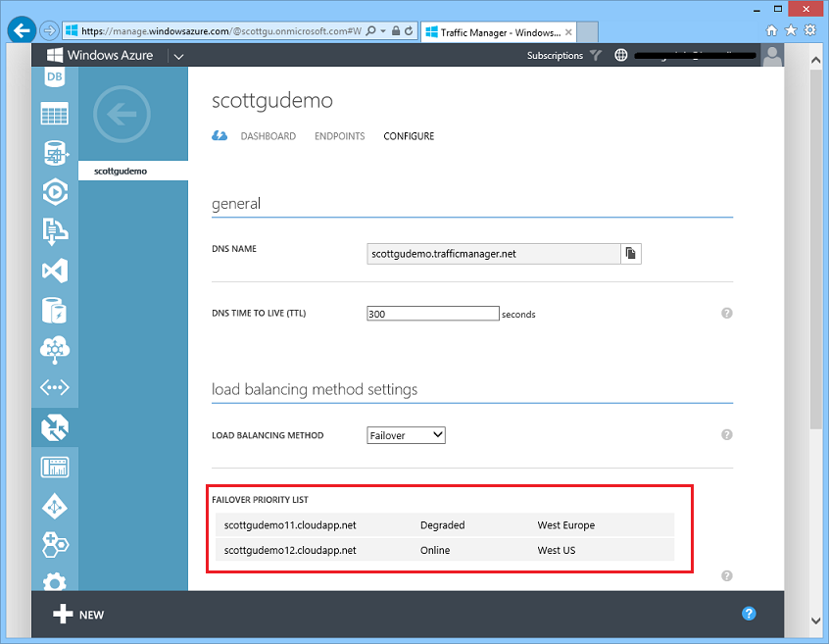Screen dimensions: 829x644
Task: Show help for load balancing method
Action: (727, 434)
